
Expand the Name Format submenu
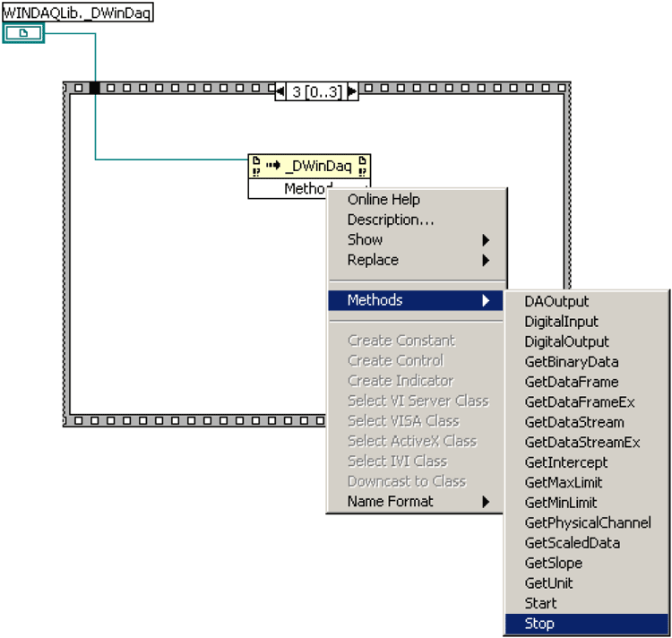[x=415, y=501]
